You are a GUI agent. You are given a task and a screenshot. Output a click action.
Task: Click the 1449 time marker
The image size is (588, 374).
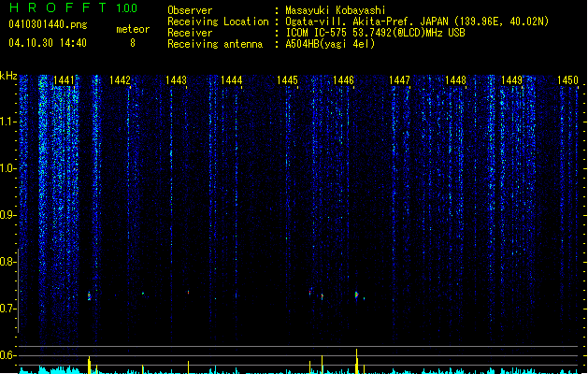pyautogui.click(x=511, y=80)
